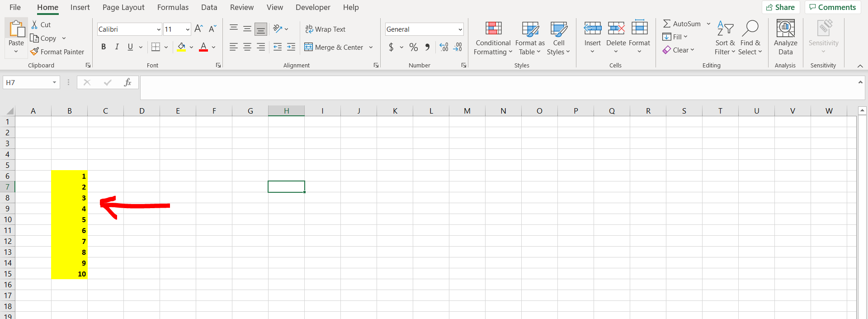
Task: Expand the font name dropdown showing Calibri
Action: coord(159,29)
